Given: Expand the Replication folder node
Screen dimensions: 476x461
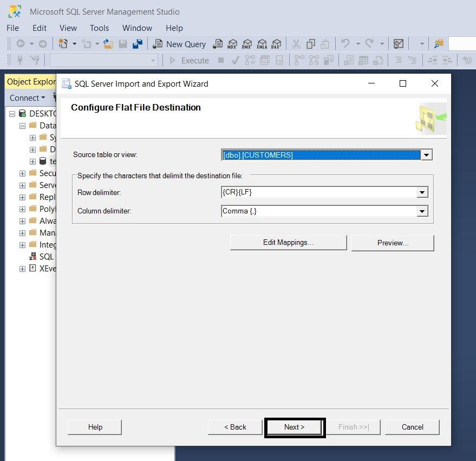Looking at the screenshot, I should click(x=22, y=197).
